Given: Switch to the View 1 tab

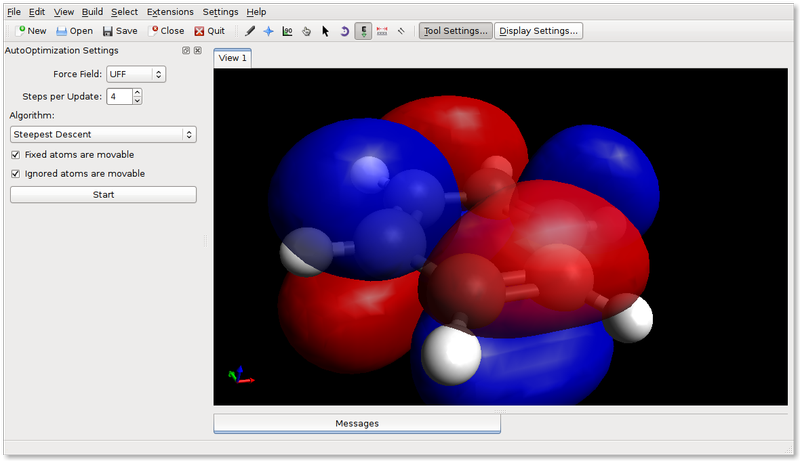Looking at the screenshot, I should 232,58.
